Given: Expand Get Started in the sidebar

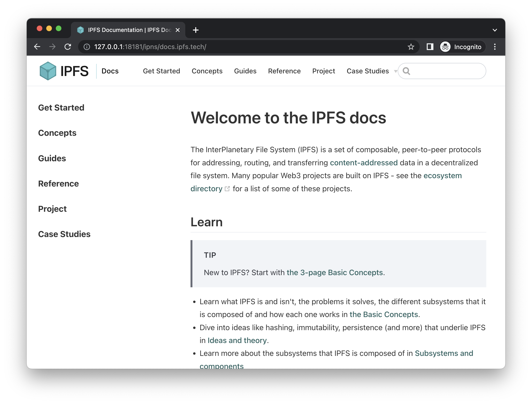Looking at the screenshot, I should click(x=61, y=108).
